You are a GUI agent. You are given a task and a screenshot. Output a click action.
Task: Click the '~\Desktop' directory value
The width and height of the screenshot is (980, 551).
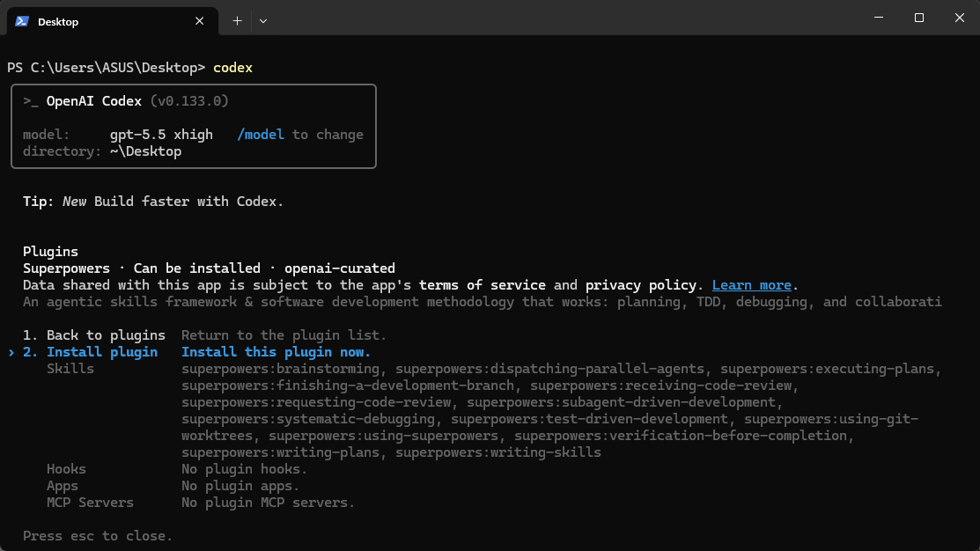click(x=145, y=151)
